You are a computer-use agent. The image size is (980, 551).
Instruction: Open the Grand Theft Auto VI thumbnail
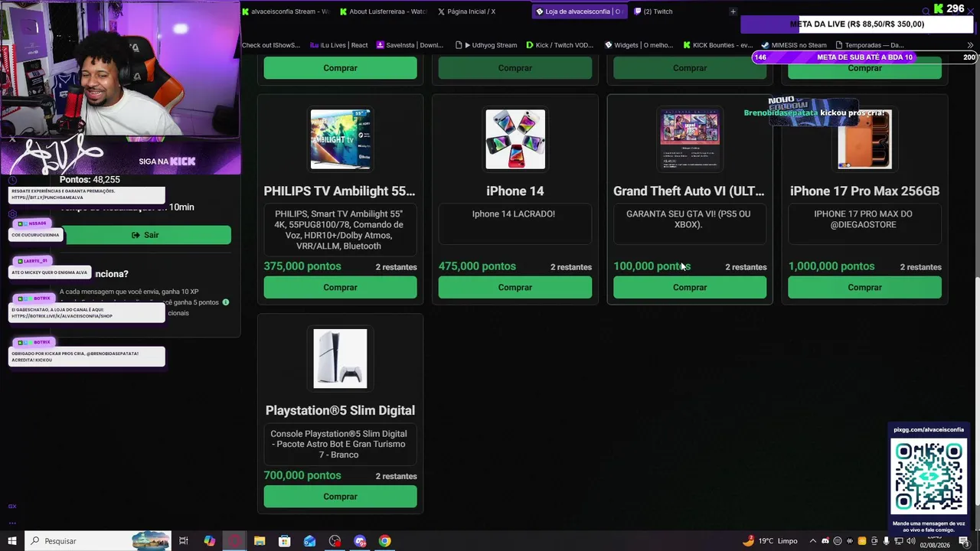690,139
